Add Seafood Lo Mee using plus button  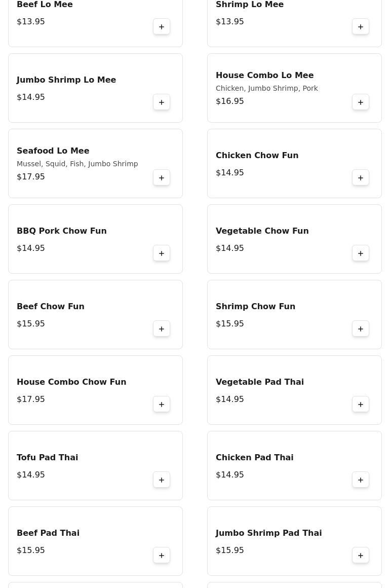click(x=162, y=178)
